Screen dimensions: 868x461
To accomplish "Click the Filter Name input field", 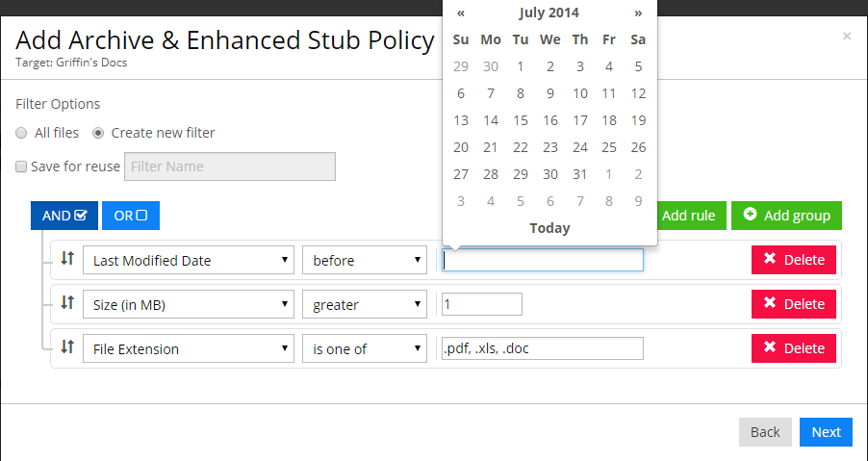I will tap(230, 166).
